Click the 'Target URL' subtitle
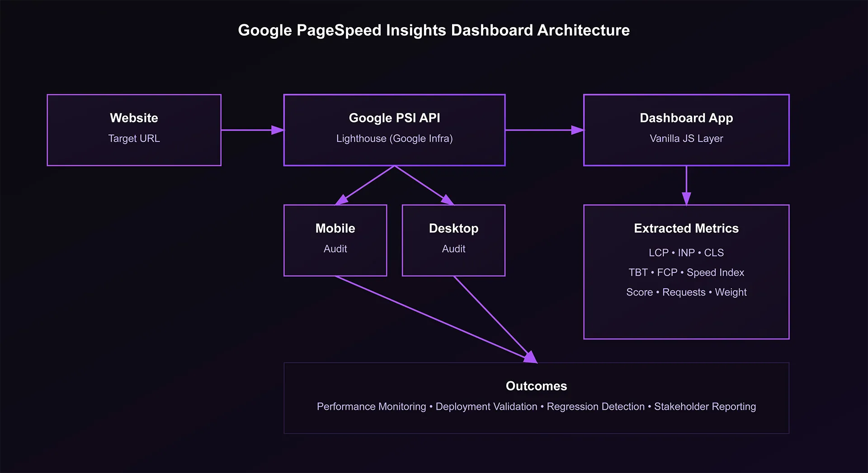 (134, 138)
